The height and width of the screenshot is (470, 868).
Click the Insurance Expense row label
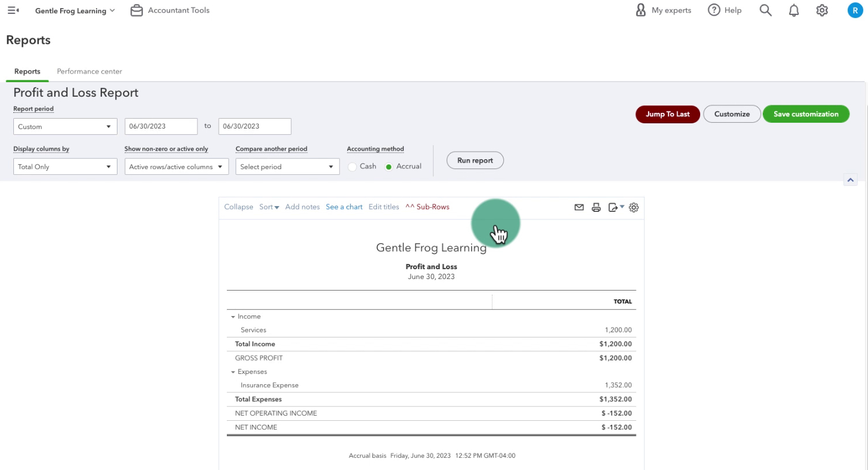tap(270, 385)
